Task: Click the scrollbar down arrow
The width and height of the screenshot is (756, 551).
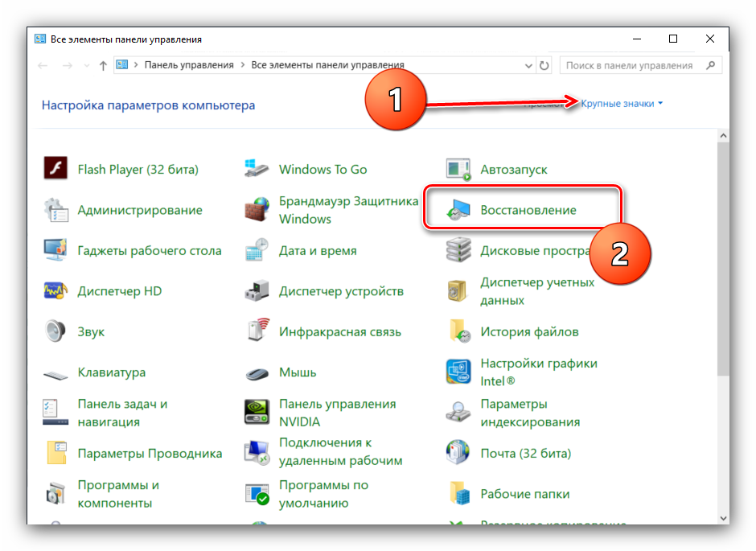Action: (723, 518)
